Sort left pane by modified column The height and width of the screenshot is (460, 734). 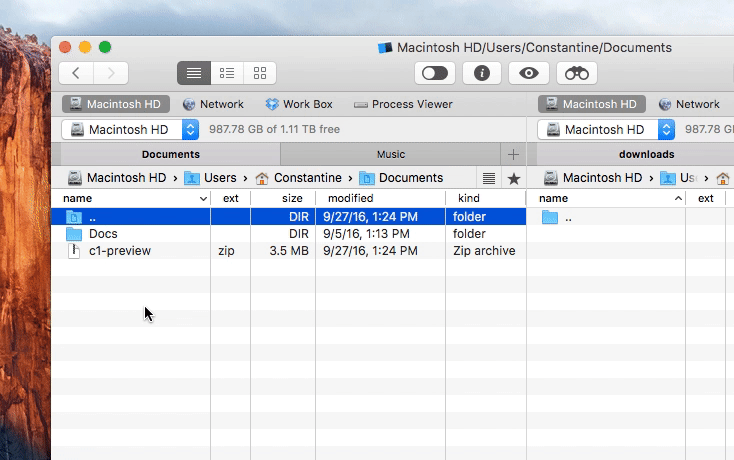click(381, 198)
